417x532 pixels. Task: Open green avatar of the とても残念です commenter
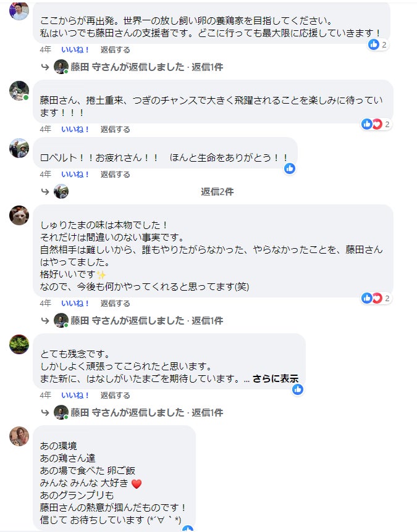tap(19, 344)
